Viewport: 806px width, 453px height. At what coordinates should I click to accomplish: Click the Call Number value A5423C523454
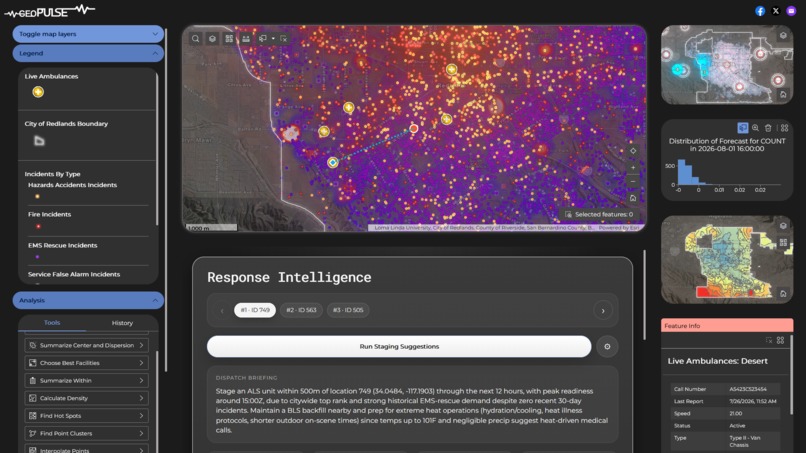click(x=748, y=389)
